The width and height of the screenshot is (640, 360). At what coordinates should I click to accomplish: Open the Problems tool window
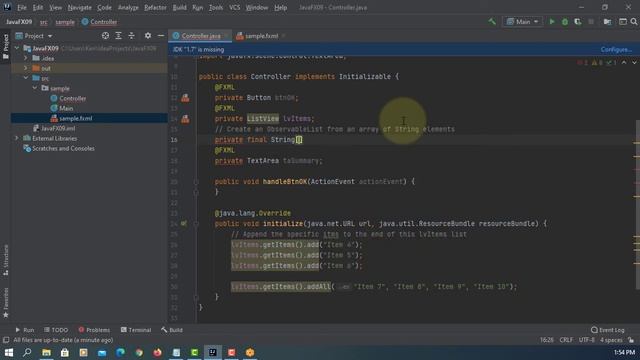[94, 330]
